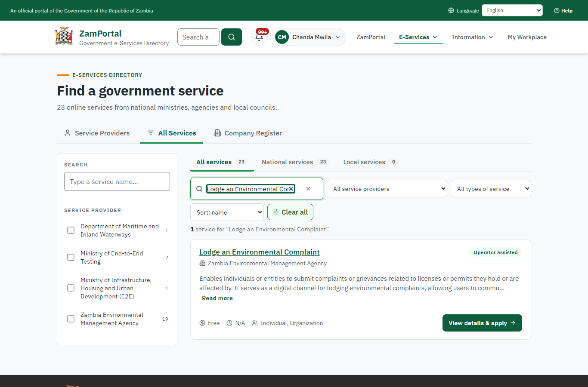Click the Government e-Services Directory subtitle
The image size is (588, 387).
(124, 43)
